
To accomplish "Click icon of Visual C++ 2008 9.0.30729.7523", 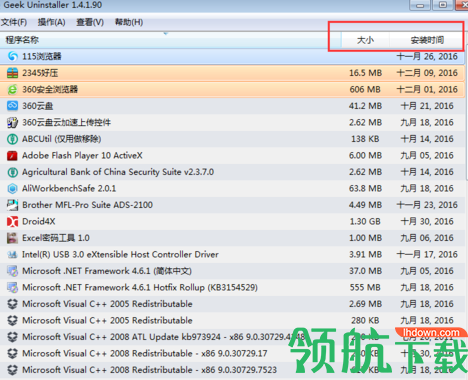I will coord(12,370).
